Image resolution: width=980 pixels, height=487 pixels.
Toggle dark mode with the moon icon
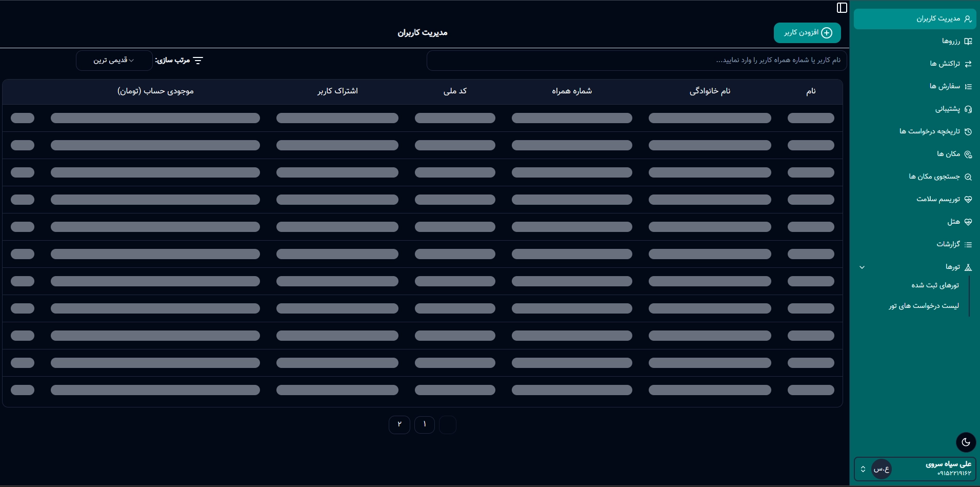(966, 442)
